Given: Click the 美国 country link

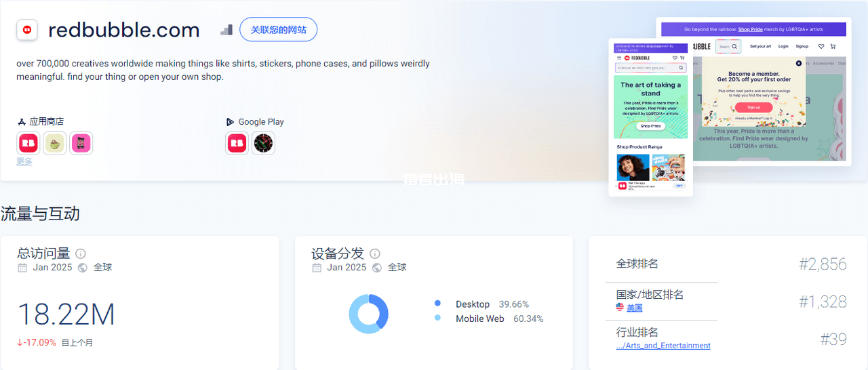Looking at the screenshot, I should coord(635,308).
